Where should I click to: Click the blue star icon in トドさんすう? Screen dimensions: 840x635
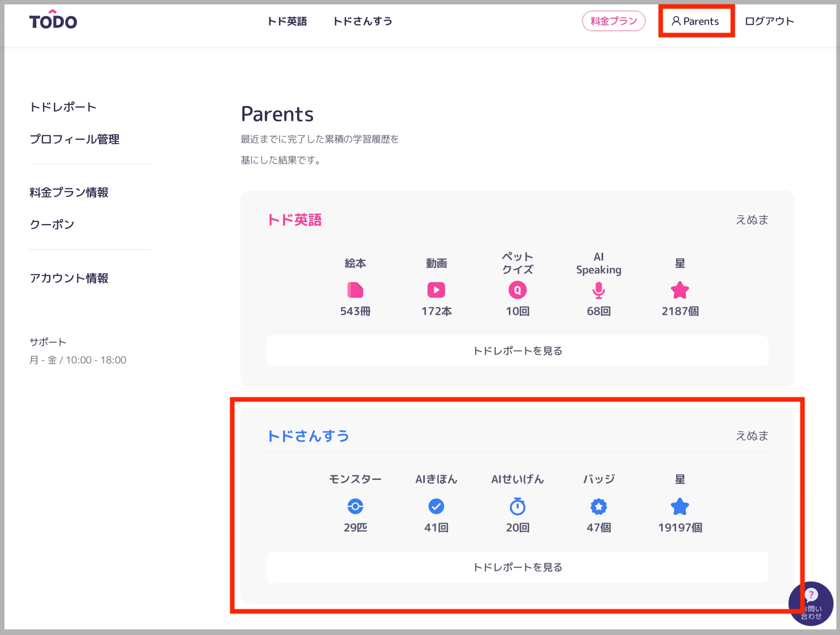coord(680,506)
